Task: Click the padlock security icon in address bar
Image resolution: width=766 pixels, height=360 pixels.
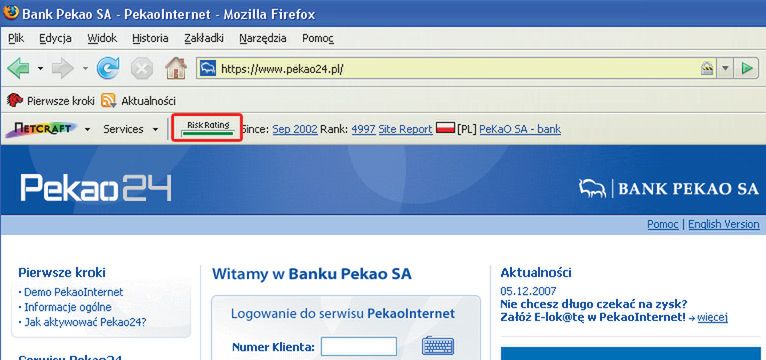Action: pos(707,68)
